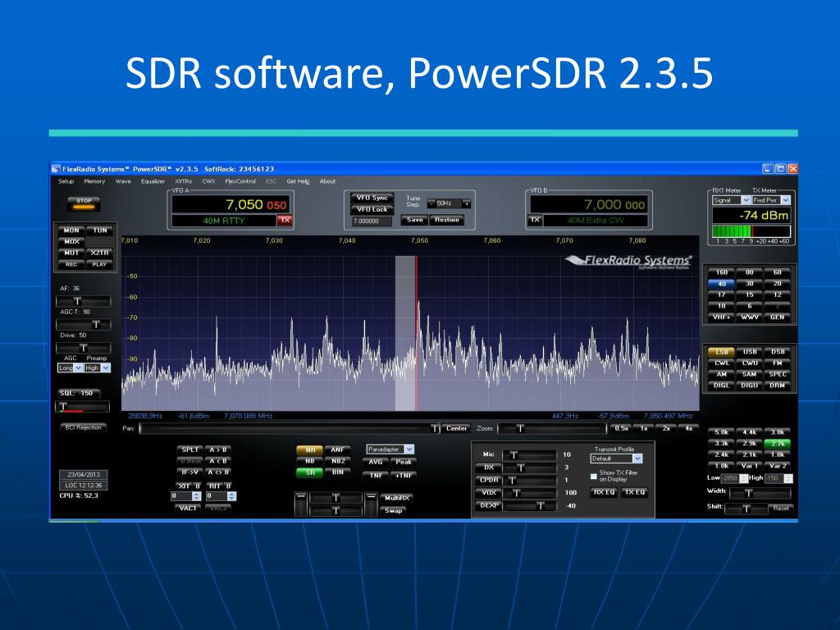Click the Save frequency button

pos(414,220)
